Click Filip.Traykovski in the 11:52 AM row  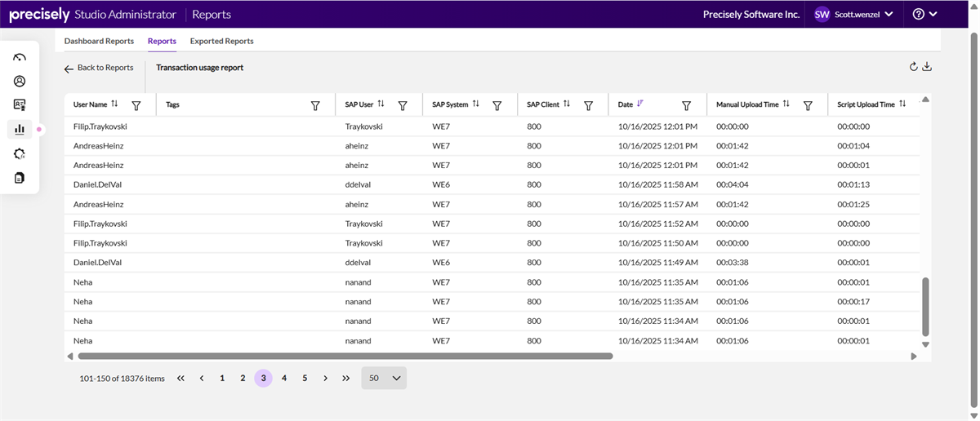pyautogui.click(x=100, y=224)
